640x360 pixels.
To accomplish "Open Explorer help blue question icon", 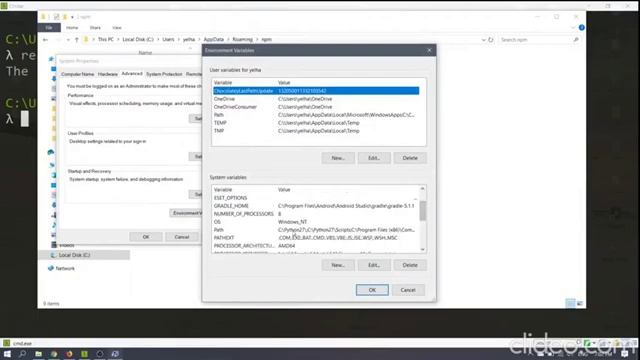I will 582,27.
